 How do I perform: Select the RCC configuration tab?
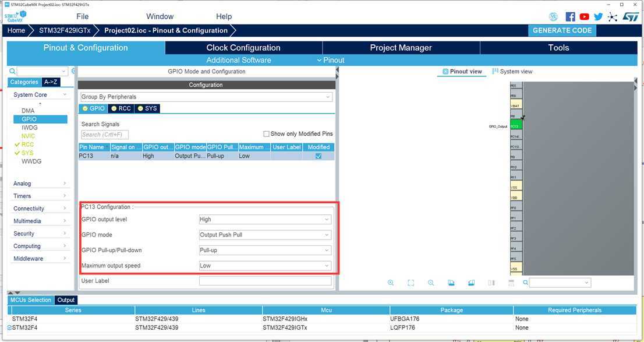[121, 108]
